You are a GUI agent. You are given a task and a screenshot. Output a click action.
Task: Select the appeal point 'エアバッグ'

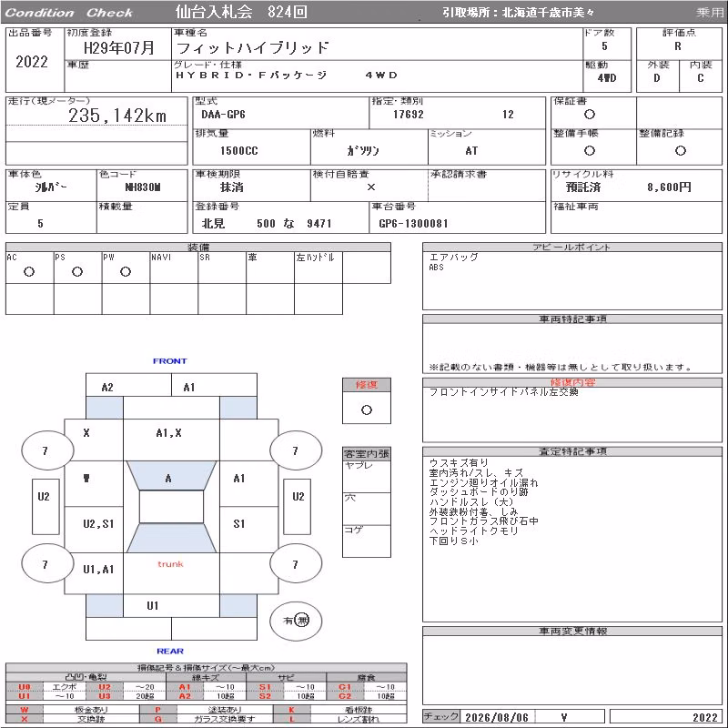[x=453, y=257]
